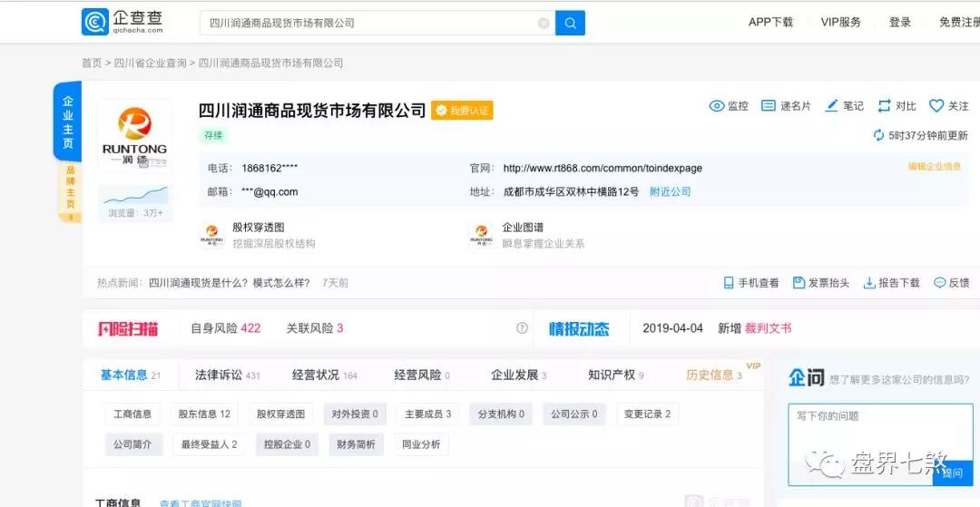980x507 pixels.
Task: View the 浏览量 trend chart
Action: pyautogui.click(x=135, y=202)
